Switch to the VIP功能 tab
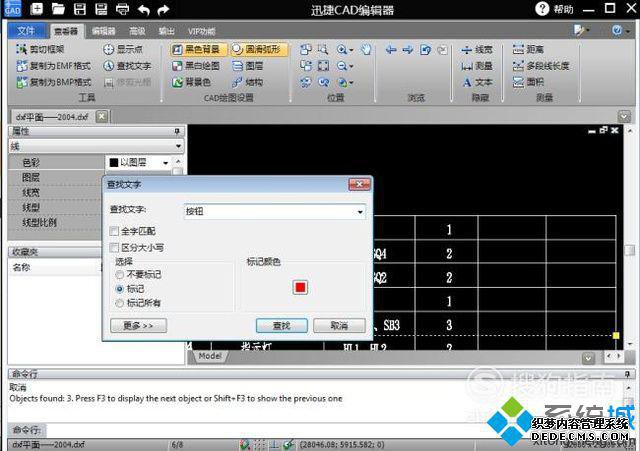This screenshot has width=640, height=451. tap(201, 31)
